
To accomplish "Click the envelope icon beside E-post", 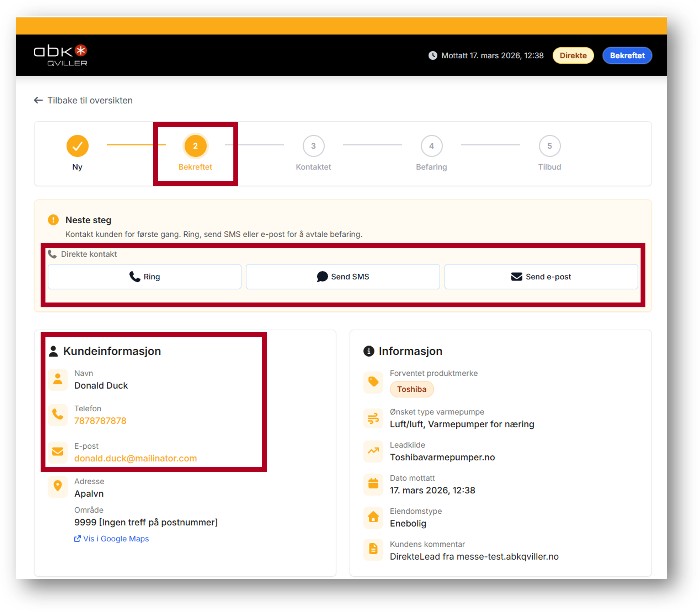I will tap(58, 452).
